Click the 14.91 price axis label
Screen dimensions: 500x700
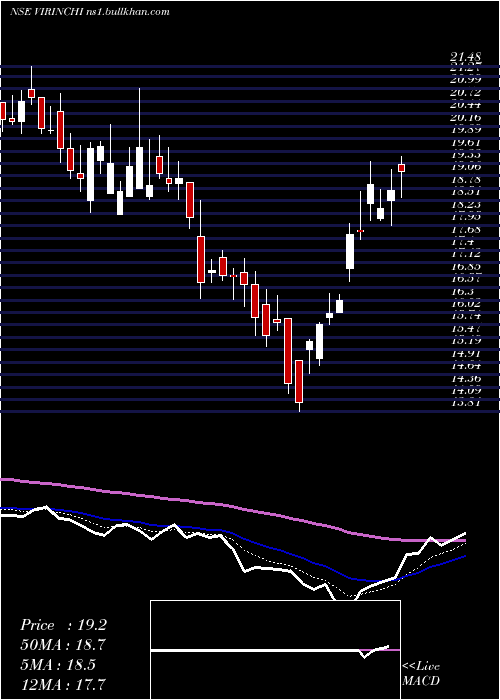point(466,354)
